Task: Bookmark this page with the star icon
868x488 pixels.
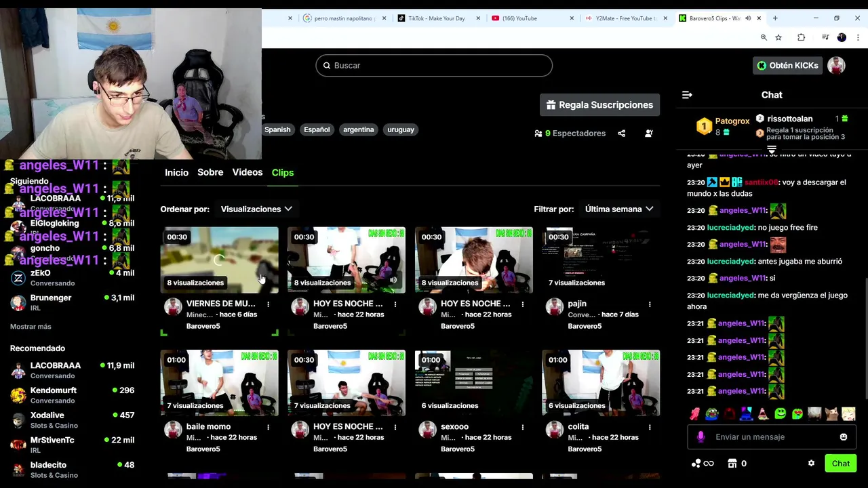Action: coord(778,37)
